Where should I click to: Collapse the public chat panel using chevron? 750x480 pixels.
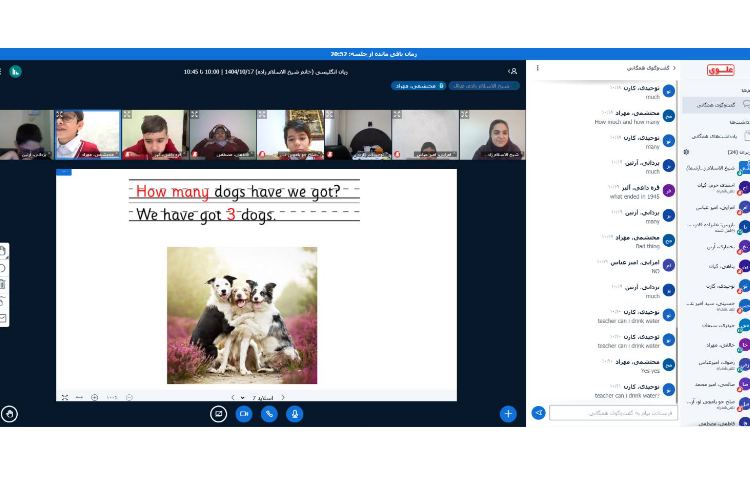tap(673, 68)
